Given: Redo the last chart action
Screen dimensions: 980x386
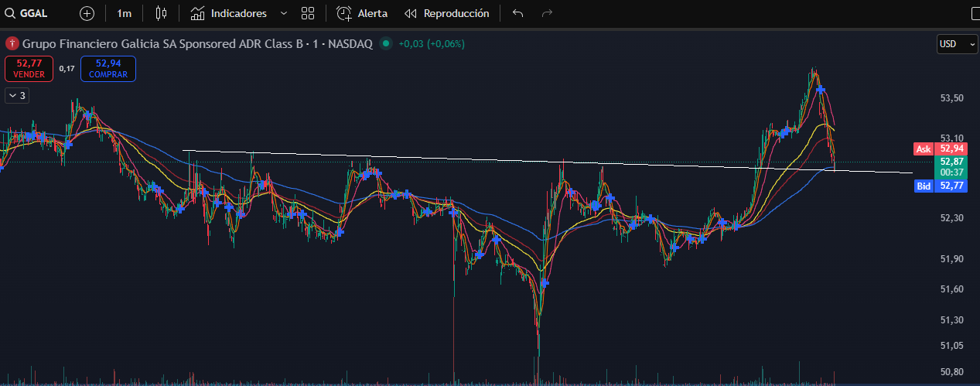Looking at the screenshot, I should (547, 13).
